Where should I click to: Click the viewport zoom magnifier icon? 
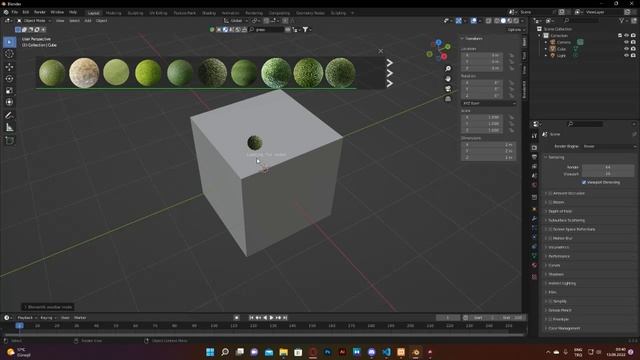[x=448, y=69]
